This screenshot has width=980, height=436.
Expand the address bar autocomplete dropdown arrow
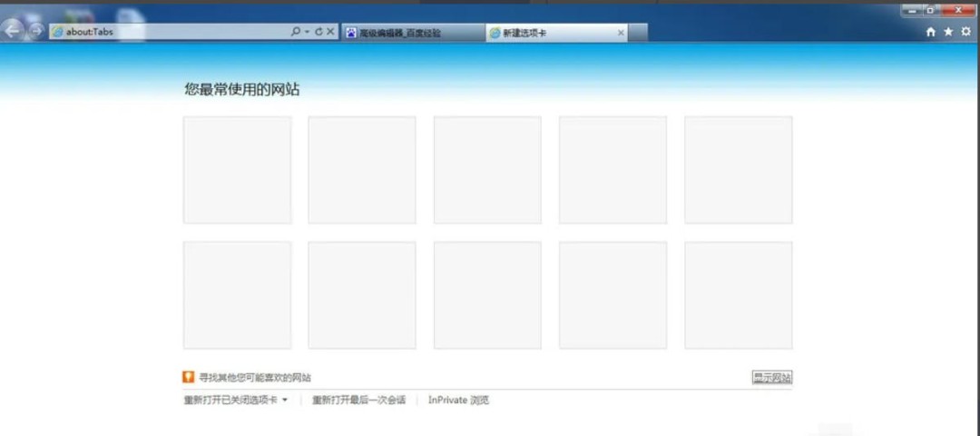point(307,32)
